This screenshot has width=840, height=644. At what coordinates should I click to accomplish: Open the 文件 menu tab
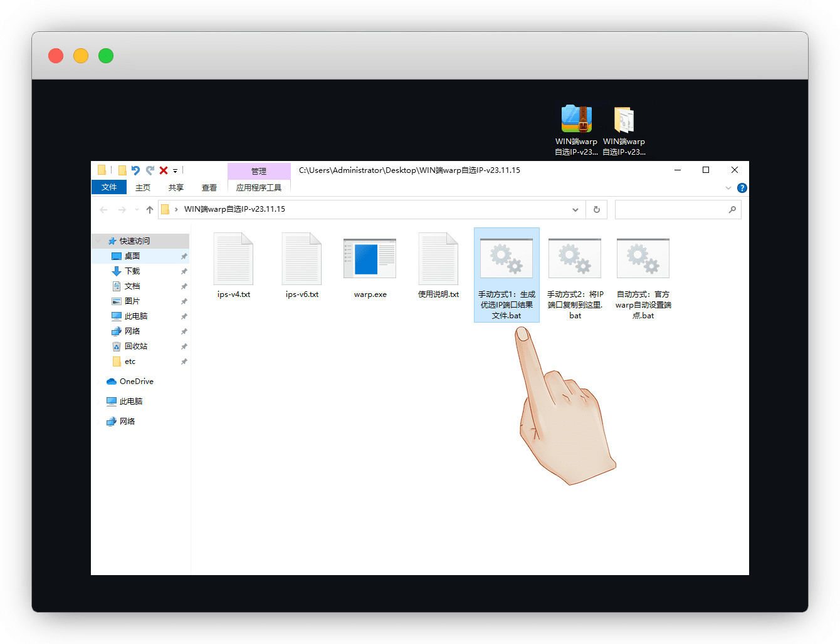click(x=109, y=187)
